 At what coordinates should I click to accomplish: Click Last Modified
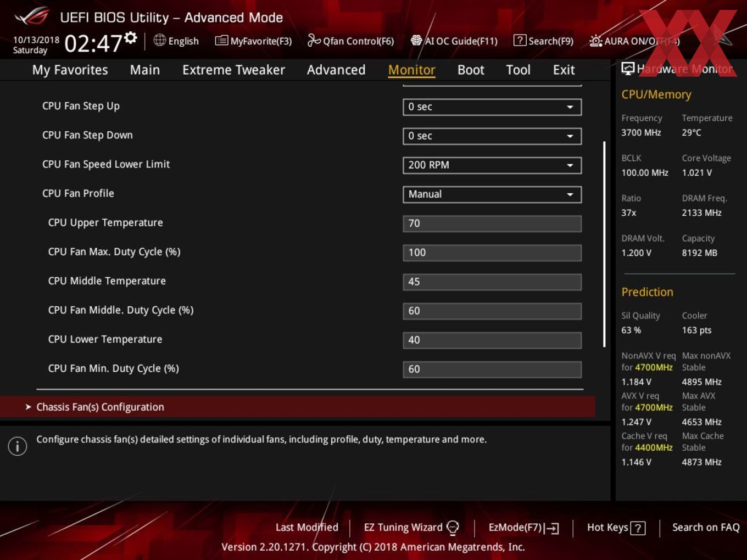pyautogui.click(x=307, y=527)
